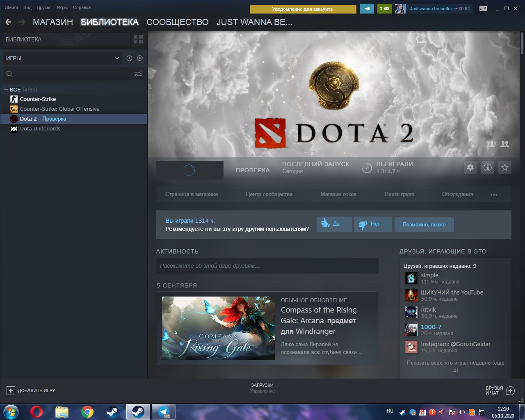Image resolution: width=525 pixels, height=420 pixels.
Task: Click ДОБАВИТЬ ИГРУ plus button
Action: pos(31,390)
